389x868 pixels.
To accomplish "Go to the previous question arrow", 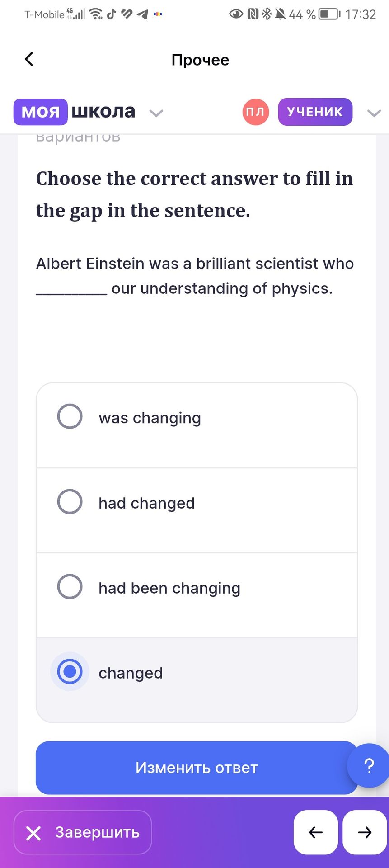I will [x=316, y=832].
